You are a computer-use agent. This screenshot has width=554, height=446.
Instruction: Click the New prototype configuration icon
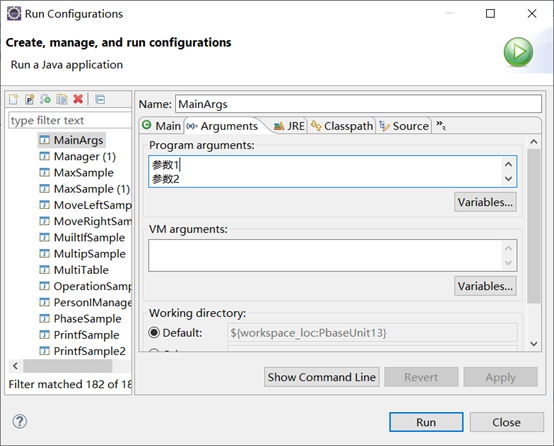tap(30, 99)
